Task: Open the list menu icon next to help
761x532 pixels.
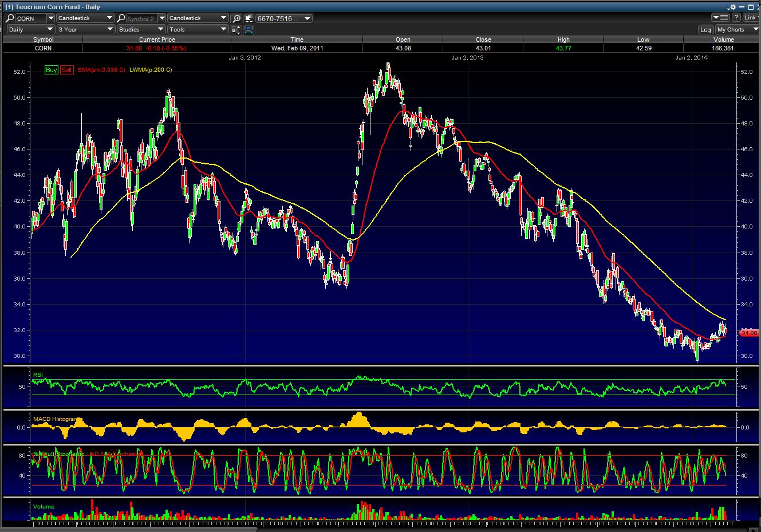Action: 721,18
